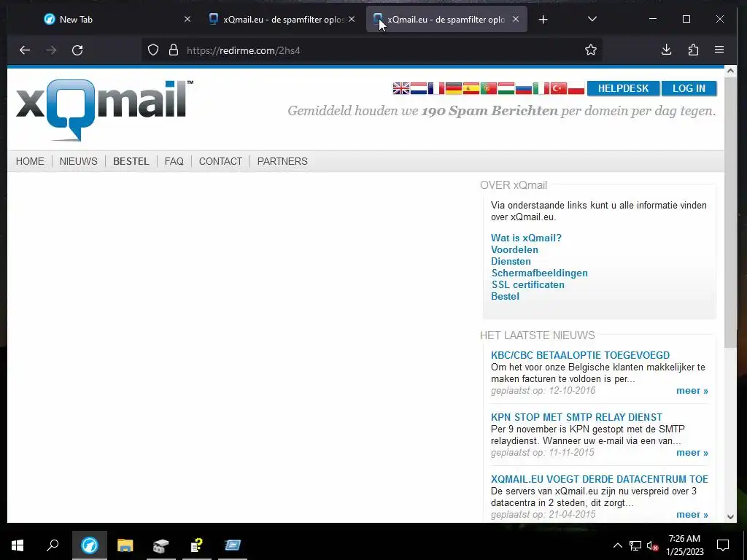This screenshot has width=747, height=560.
Task: Open the browser icon on the taskbar
Action: click(x=89, y=545)
